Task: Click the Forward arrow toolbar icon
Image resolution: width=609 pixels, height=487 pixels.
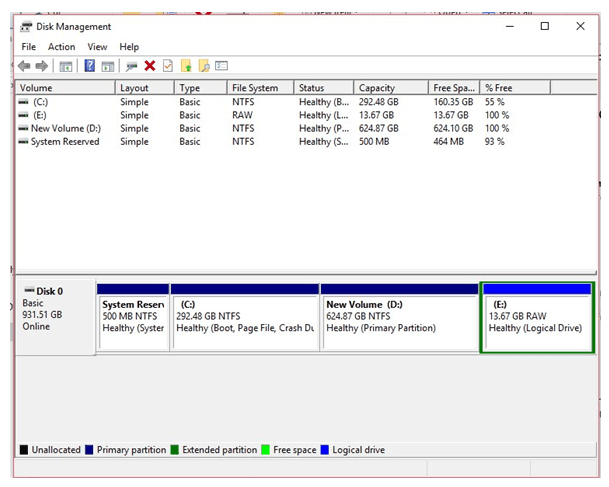Action: [42, 66]
